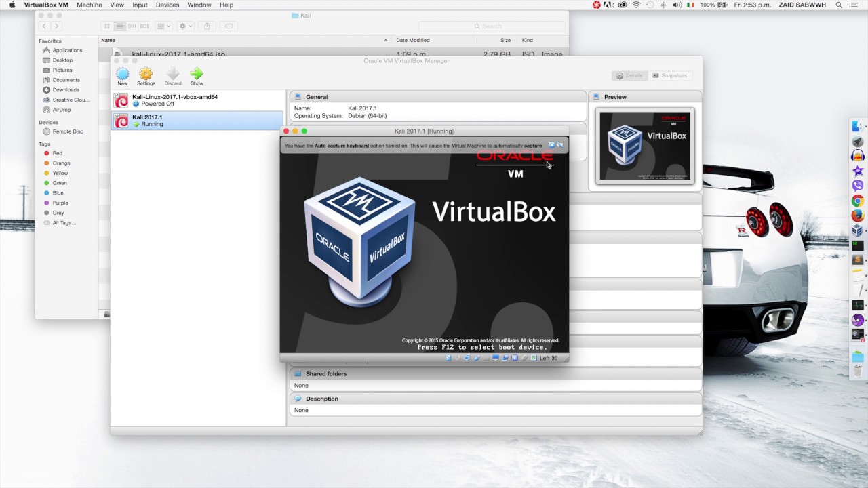The height and width of the screenshot is (488, 868).
Task: Open Finder action gear dropdown
Action: coord(185,26)
